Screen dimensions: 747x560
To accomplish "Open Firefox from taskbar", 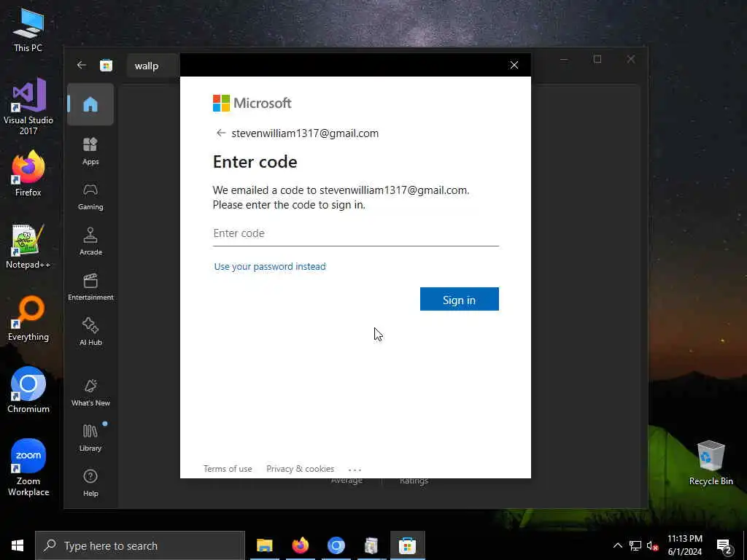I will (300, 545).
